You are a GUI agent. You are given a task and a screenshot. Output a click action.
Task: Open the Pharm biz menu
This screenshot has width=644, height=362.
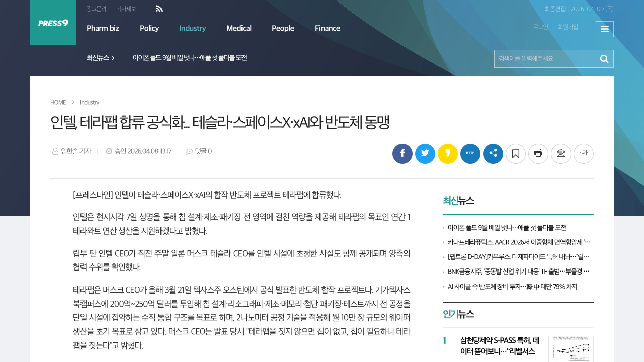[x=103, y=28]
